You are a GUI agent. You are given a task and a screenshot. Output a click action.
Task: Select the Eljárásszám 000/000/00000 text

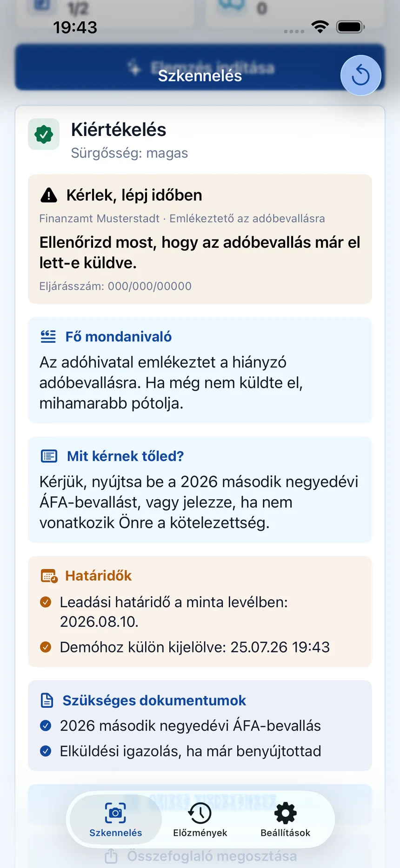point(115,286)
